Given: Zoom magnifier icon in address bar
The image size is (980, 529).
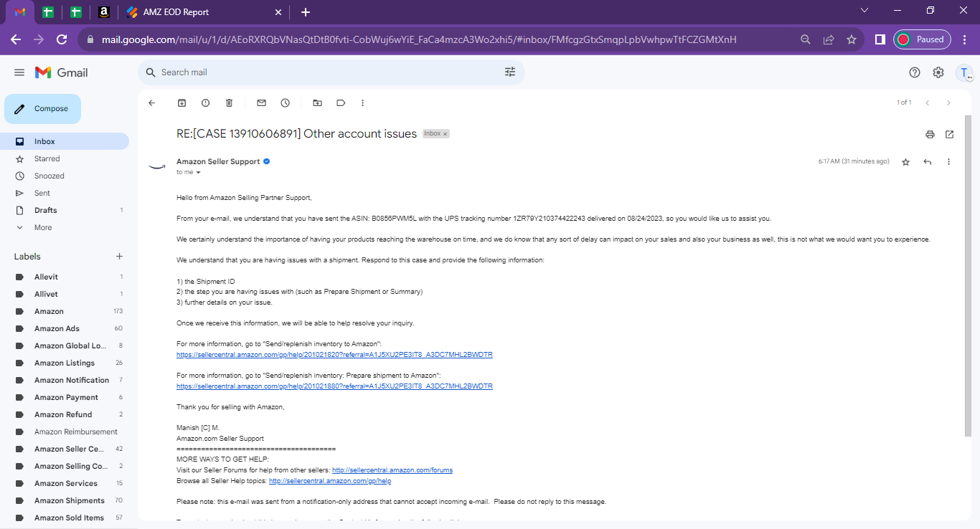Looking at the screenshot, I should click(806, 39).
